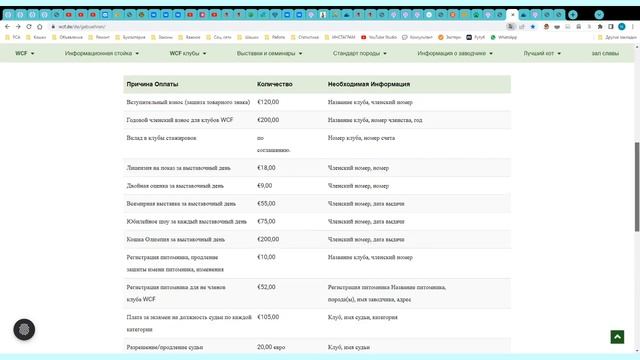Open the Статистика bookmark folder
The image size is (640, 360).
[304, 37]
